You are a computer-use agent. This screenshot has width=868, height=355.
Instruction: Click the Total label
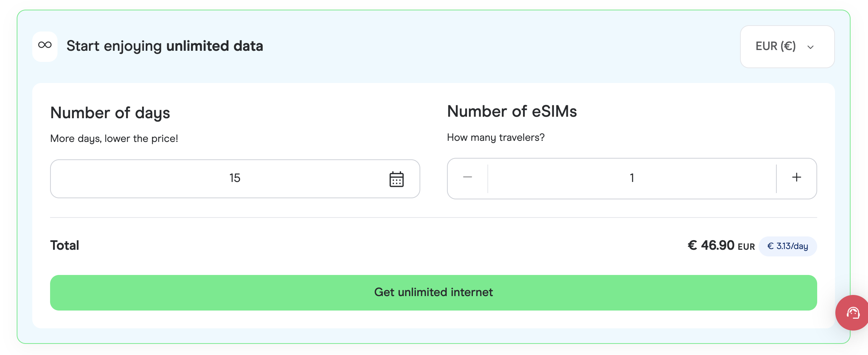[64, 245]
